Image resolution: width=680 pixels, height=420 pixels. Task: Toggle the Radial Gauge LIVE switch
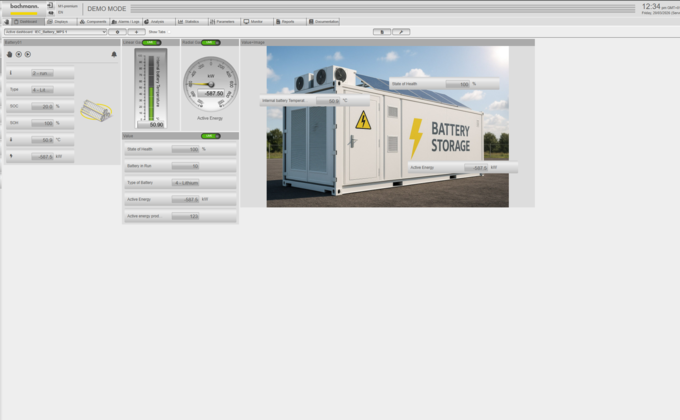(x=210, y=43)
